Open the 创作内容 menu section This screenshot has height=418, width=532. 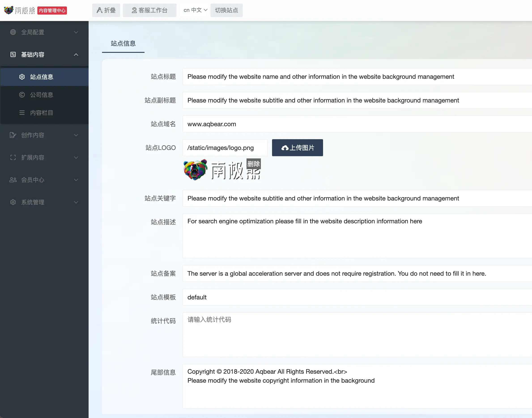click(x=44, y=135)
